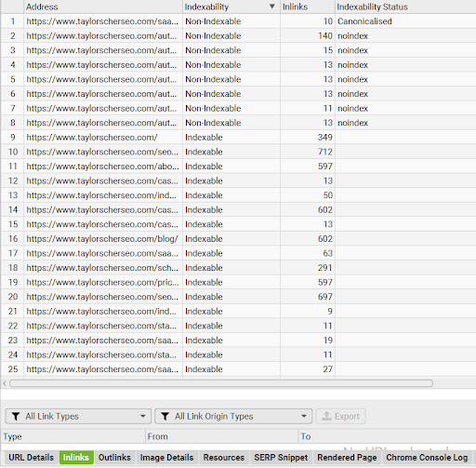The width and height of the screenshot is (476, 468).
Task: Click the noindex status in row 7
Action: (x=352, y=108)
